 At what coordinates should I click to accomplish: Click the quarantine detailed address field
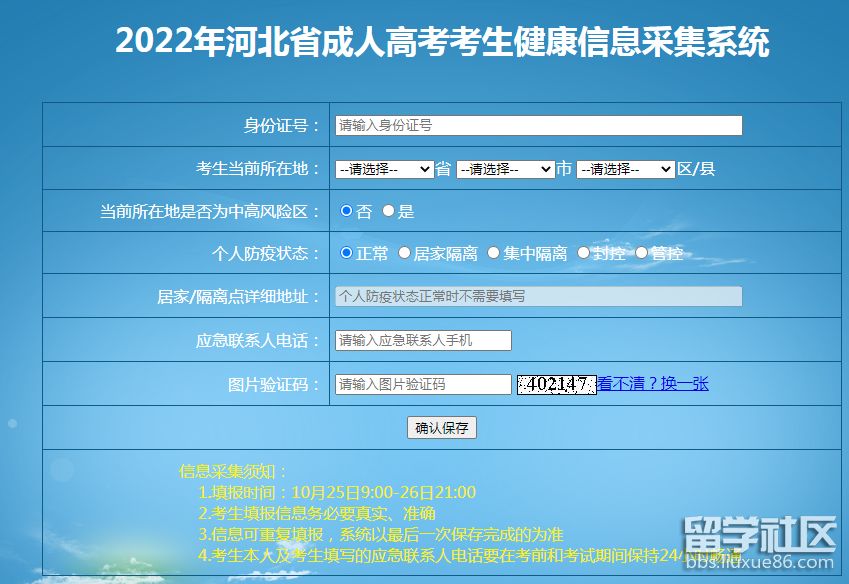point(538,296)
